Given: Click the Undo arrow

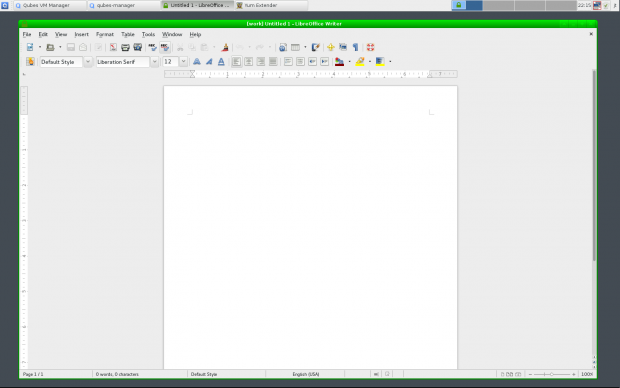Looking at the screenshot, I should click(x=240, y=47).
